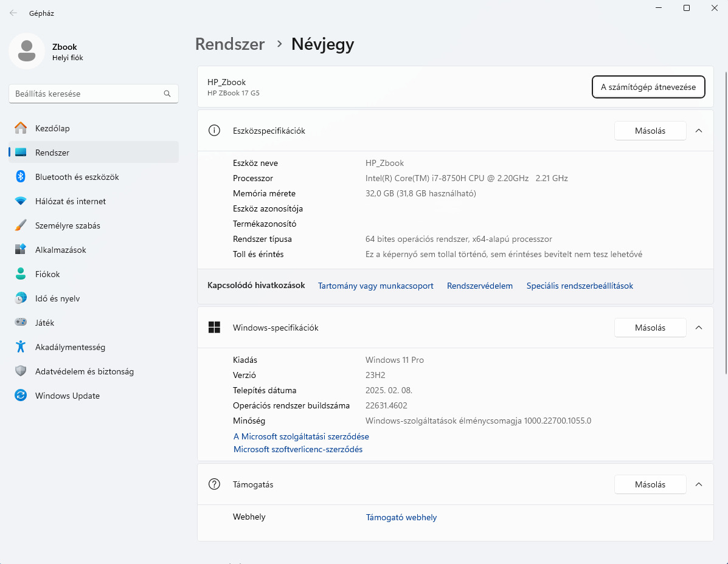Select Személyre szabás in the sidebar
Screen dimensions: 728x564
tap(93, 225)
